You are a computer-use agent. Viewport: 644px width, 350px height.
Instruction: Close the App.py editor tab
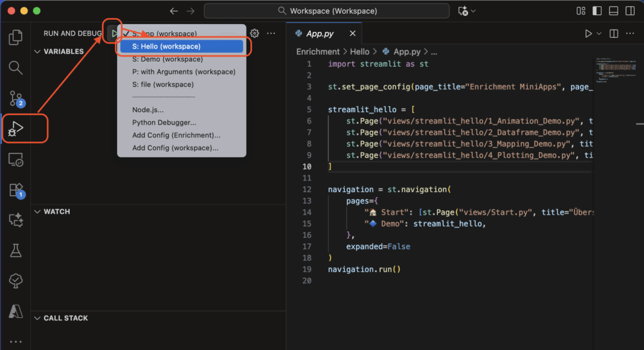pos(353,33)
